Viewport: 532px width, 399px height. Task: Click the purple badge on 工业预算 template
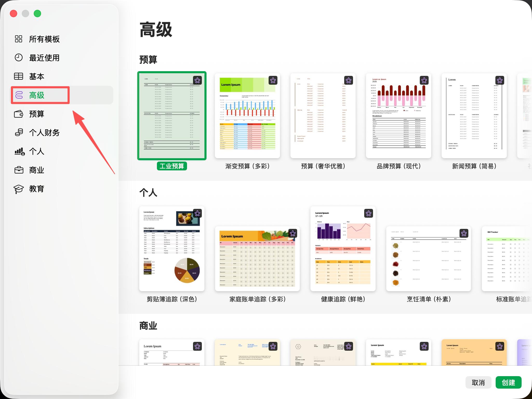point(197,80)
